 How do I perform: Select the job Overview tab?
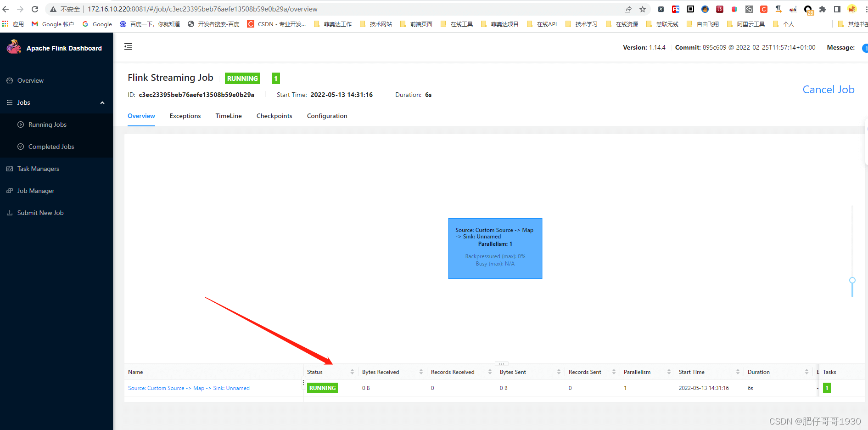(x=141, y=116)
